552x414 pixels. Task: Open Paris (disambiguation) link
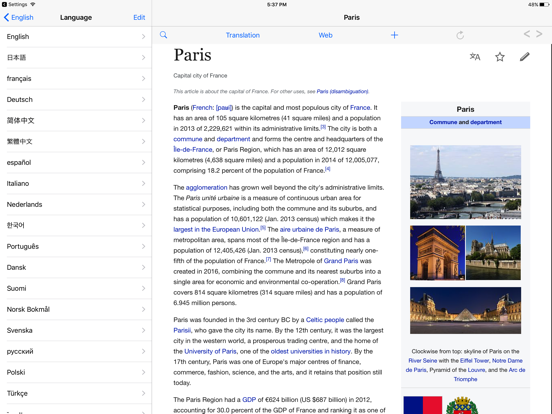[x=342, y=92]
